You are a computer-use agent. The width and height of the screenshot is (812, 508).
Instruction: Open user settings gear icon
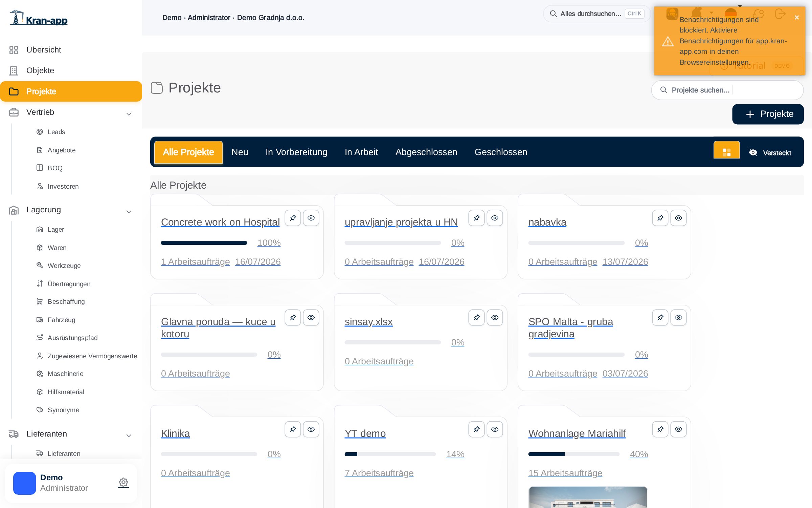click(123, 482)
